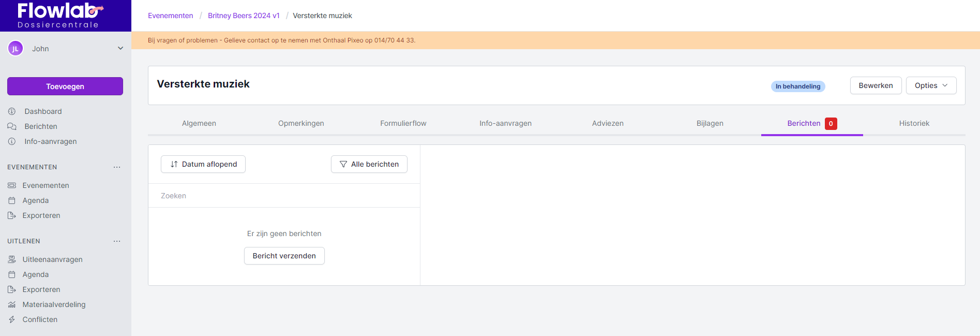The image size is (980, 336).
Task: Click the Berichten chat icon in the sidebar
Action: 12,126
